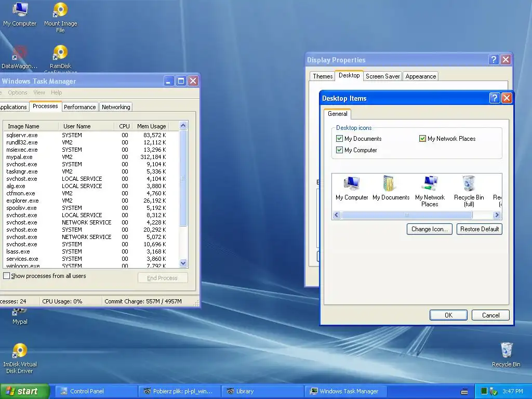Open Mypal desktop shortcut

pos(20,316)
